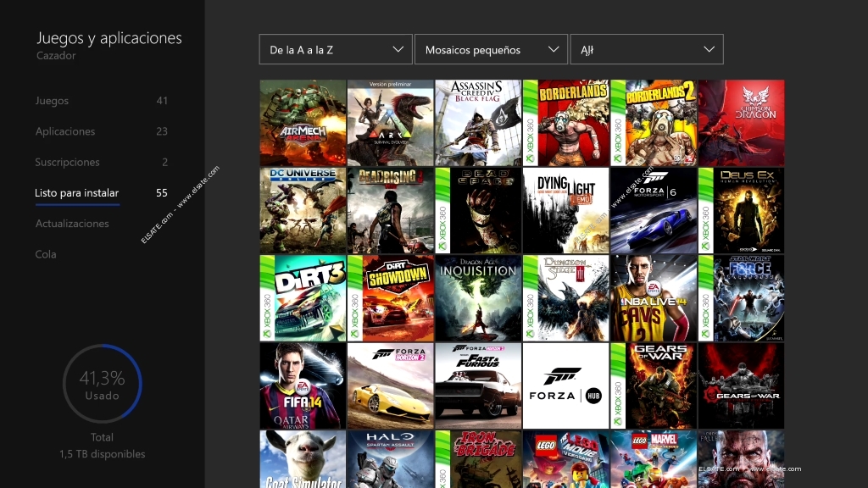The width and height of the screenshot is (868, 488).
Task: Select the Iron Brigade tile
Action: coord(478,459)
